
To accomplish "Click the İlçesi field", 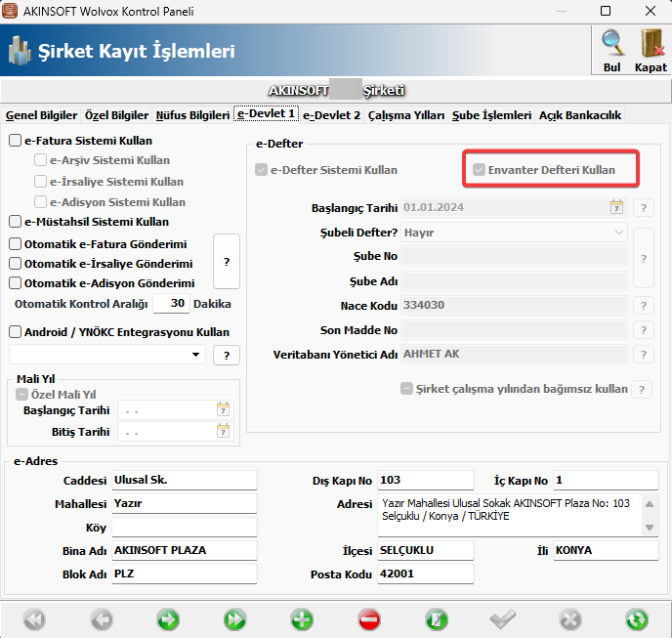I will pyautogui.click(x=426, y=550).
